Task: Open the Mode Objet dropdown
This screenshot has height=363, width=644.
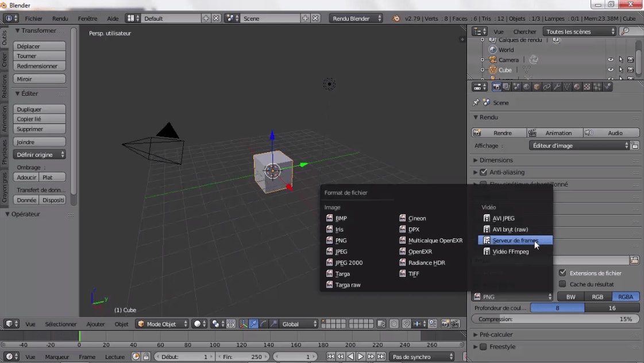Action: pyautogui.click(x=161, y=323)
